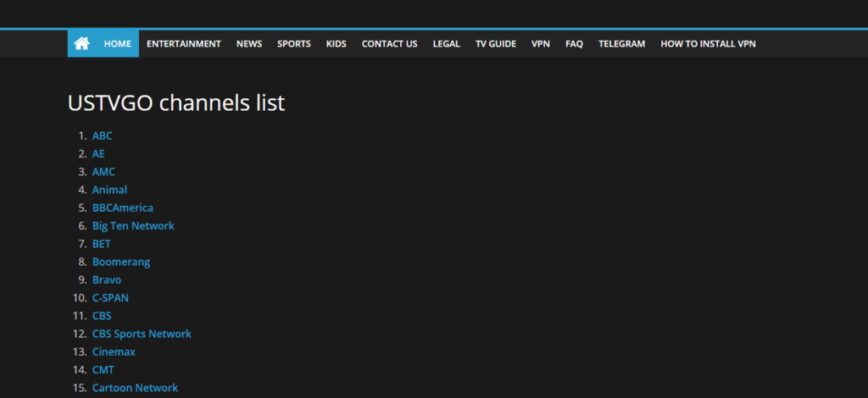Open the FAQ page
Screen dimensions: 868x398
(x=574, y=44)
